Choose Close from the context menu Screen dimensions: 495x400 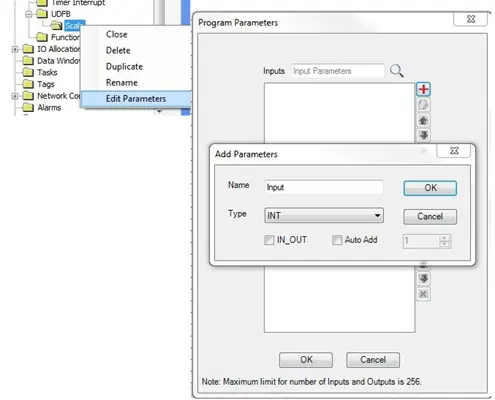117,34
